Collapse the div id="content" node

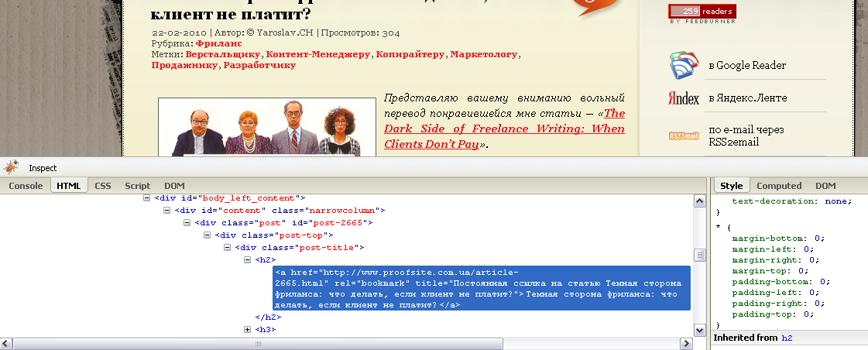167,210
